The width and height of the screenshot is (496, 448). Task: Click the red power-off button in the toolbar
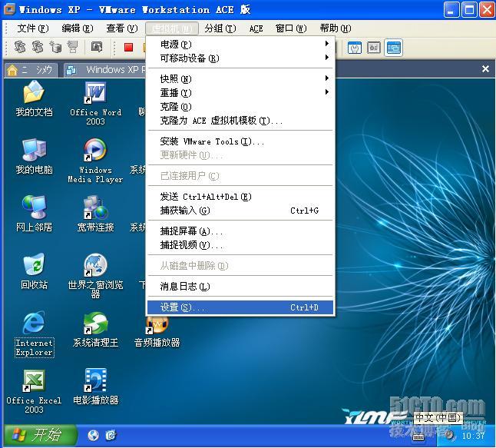pyautogui.click(x=128, y=48)
